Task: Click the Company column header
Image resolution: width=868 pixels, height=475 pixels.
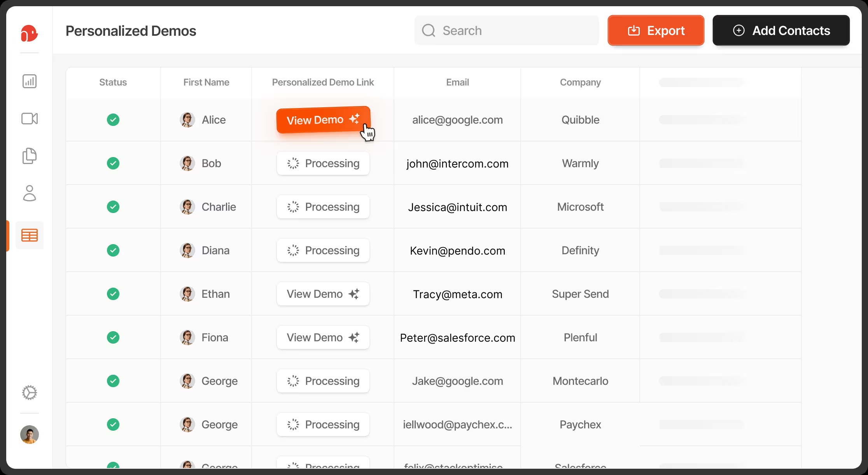Action: click(x=580, y=82)
